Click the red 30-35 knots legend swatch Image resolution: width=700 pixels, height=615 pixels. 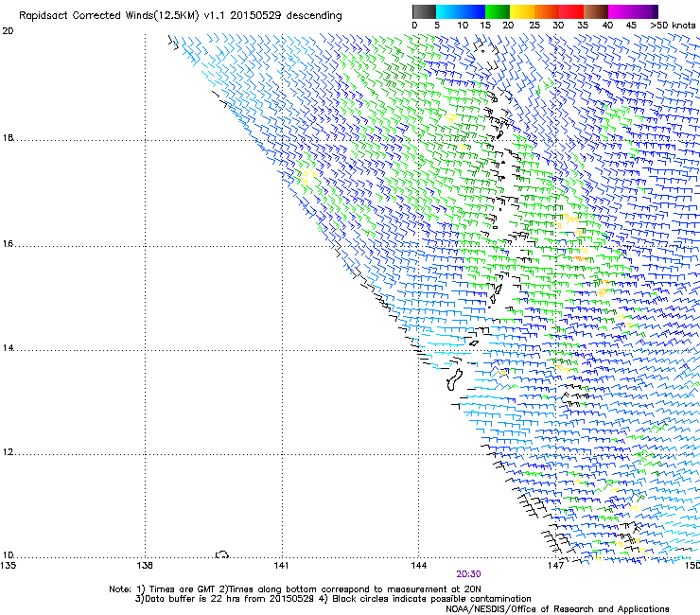(x=571, y=11)
